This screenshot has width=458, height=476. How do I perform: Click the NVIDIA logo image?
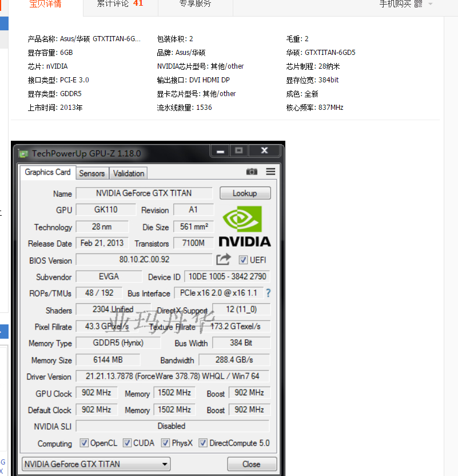coord(245,226)
